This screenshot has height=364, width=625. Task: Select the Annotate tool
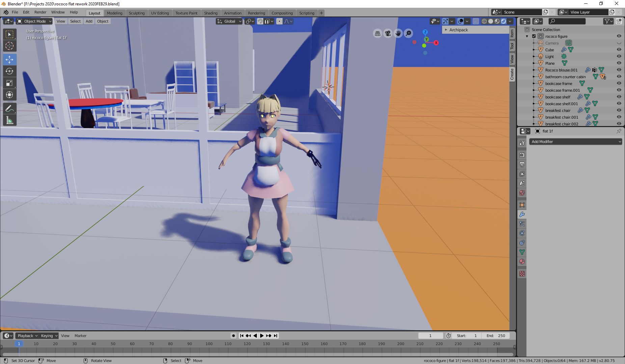coord(9,109)
